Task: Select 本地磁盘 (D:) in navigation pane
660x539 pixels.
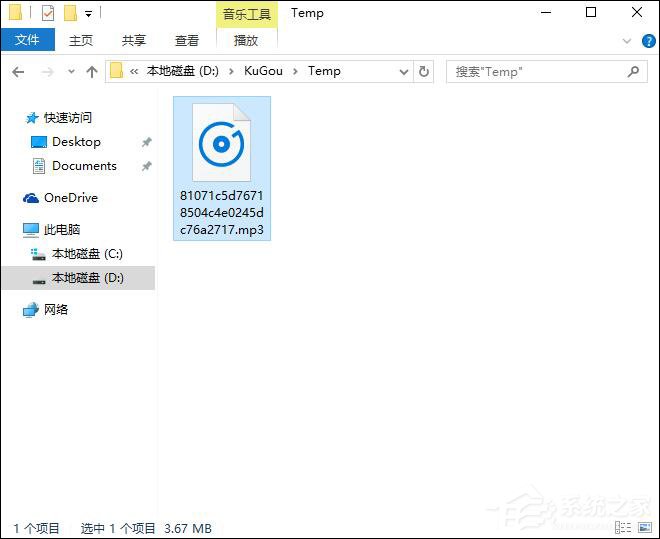Action: (78, 278)
